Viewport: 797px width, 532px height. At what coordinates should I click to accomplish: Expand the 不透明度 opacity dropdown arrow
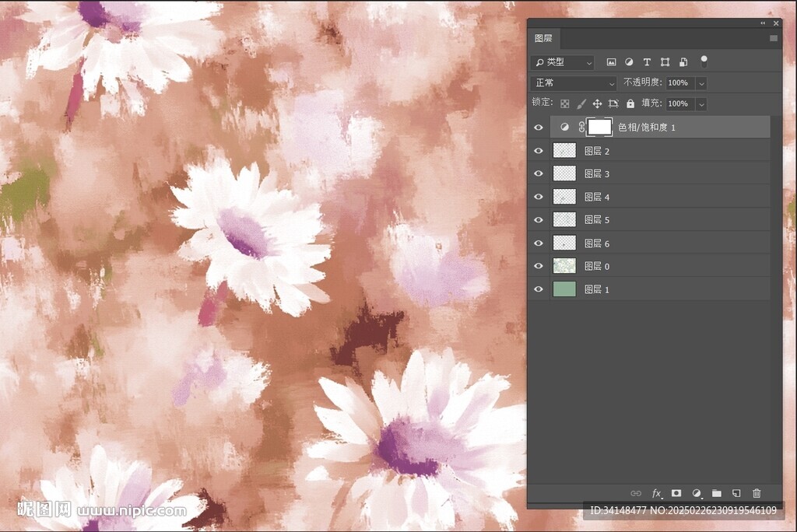tap(701, 83)
